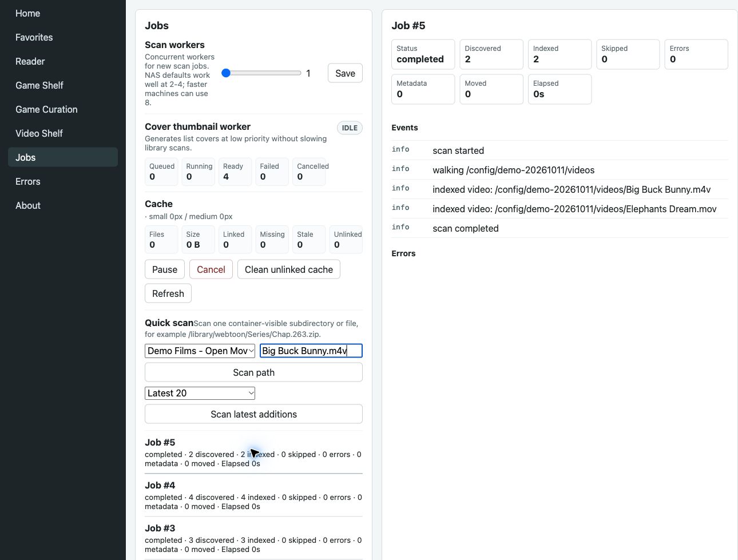738x560 pixels.
Task: Click the Elephants Dream.mov indexed event
Action: tap(560, 209)
